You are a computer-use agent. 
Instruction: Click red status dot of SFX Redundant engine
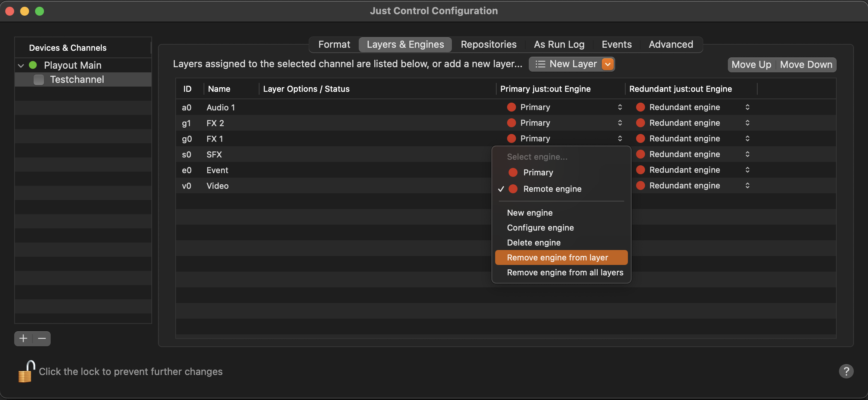coord(641,154)
